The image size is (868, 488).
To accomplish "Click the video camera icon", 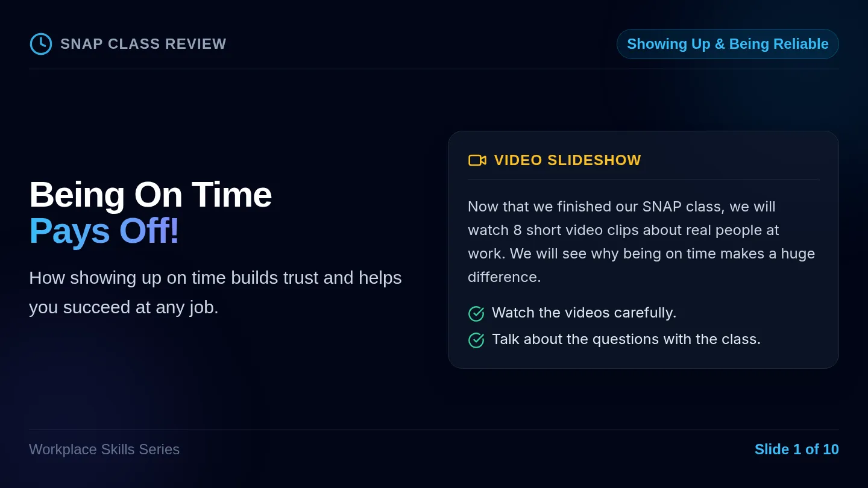I will pos(477,160).
